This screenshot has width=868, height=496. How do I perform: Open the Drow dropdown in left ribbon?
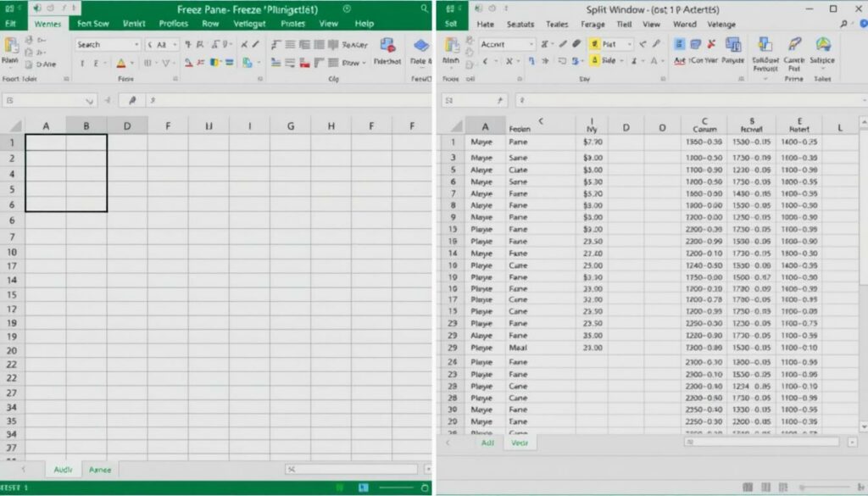(x=364, y=63)
